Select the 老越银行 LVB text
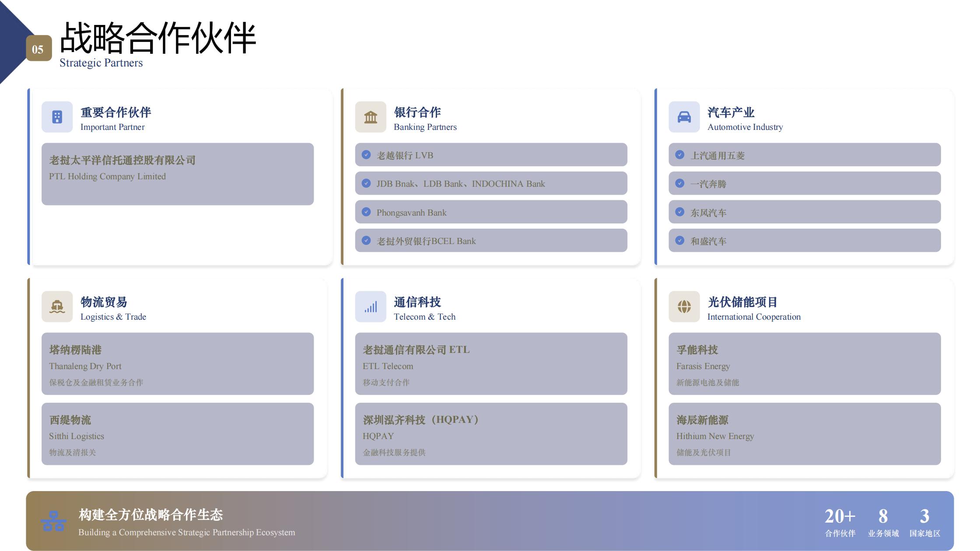980x551 pixels. 405,155
